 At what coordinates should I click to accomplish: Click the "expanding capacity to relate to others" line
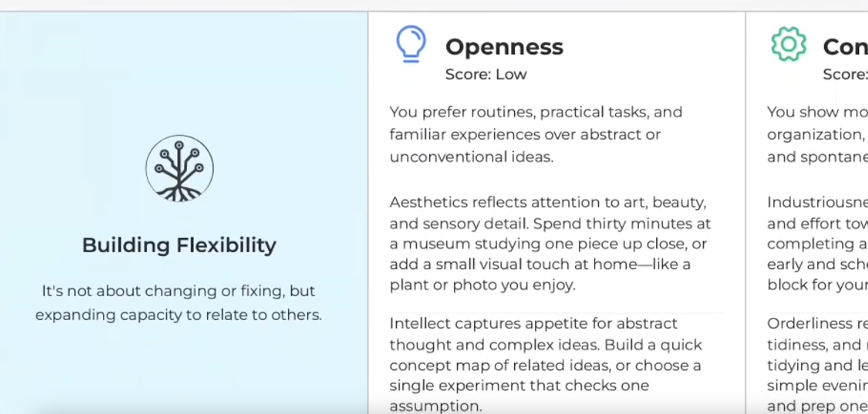pyautogui.click(x=179, y=315)
